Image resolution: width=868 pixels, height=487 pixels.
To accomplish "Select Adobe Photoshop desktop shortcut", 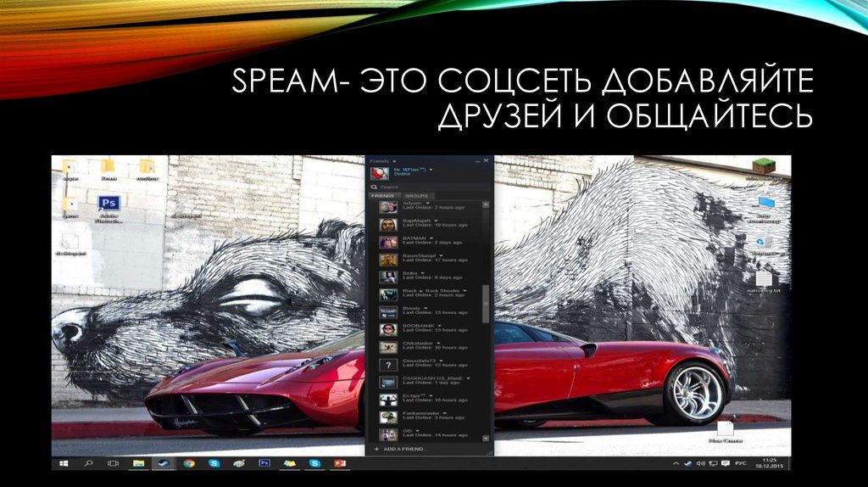I will (108, 209).
